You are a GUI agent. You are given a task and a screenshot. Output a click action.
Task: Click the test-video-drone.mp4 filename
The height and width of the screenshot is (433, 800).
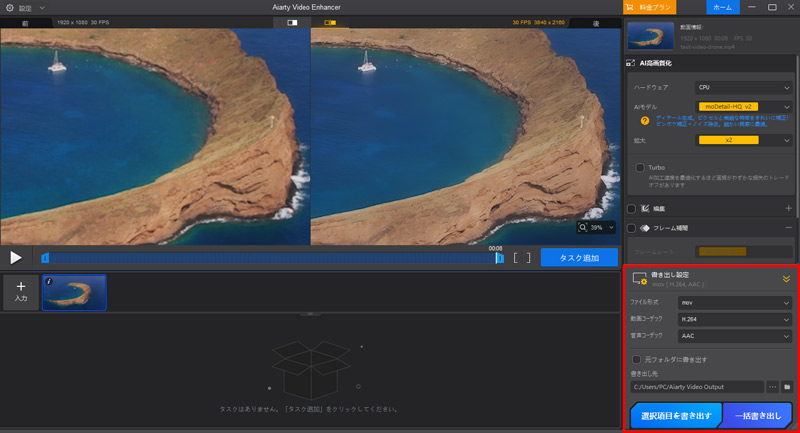tap(707, 47)
